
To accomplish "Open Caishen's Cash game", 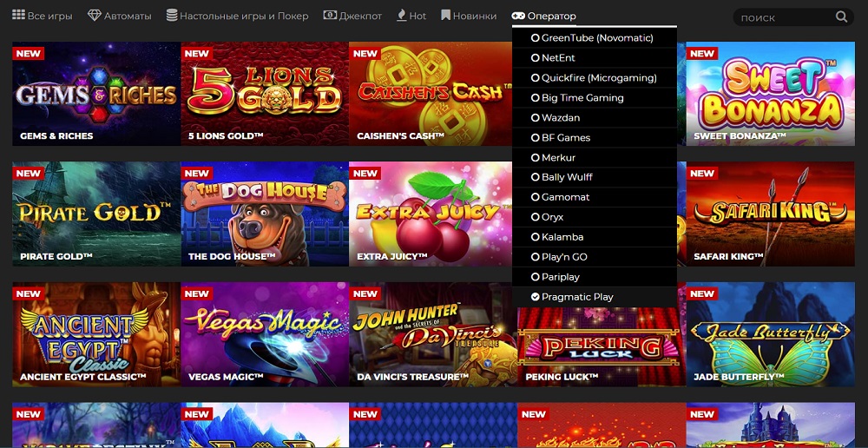I will coord(431,94).
